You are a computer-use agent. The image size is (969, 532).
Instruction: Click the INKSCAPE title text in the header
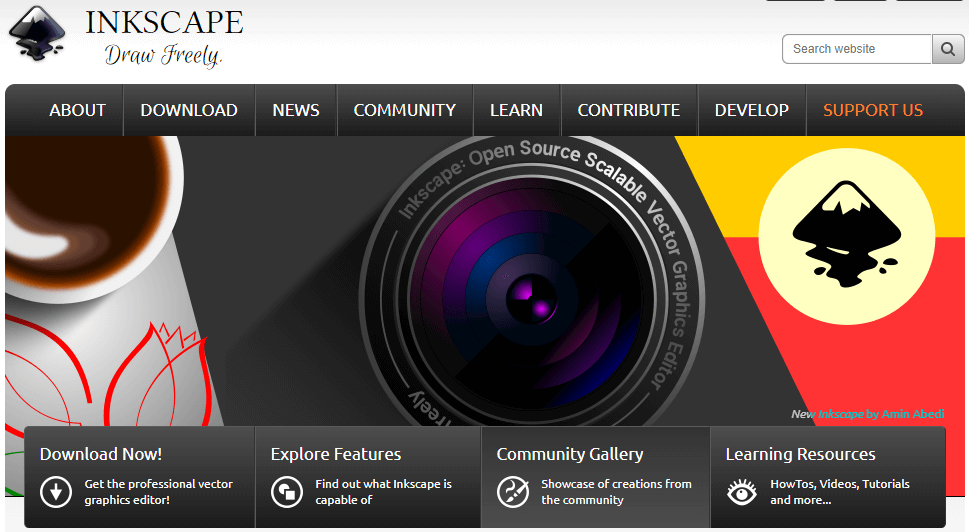coord(164,22)
